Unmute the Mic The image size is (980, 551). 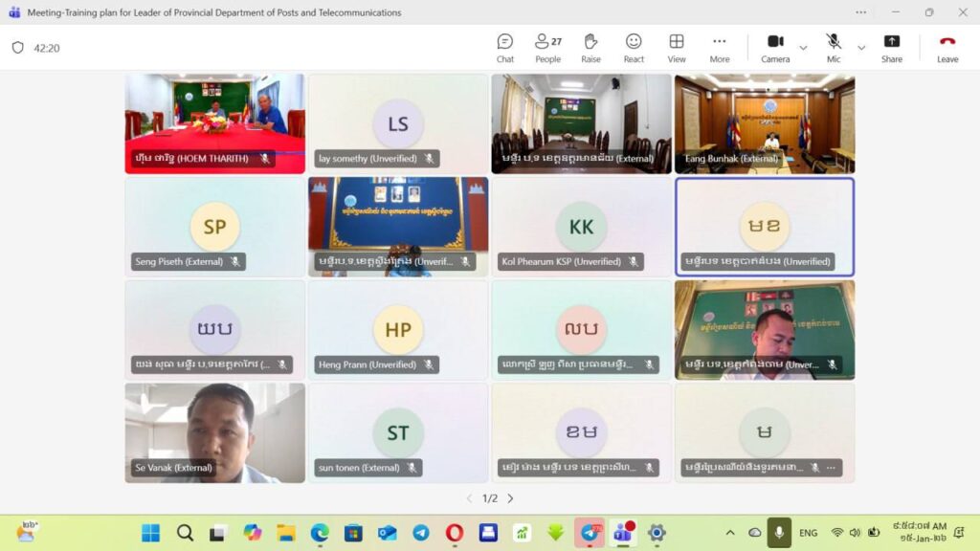click(834, 48)
